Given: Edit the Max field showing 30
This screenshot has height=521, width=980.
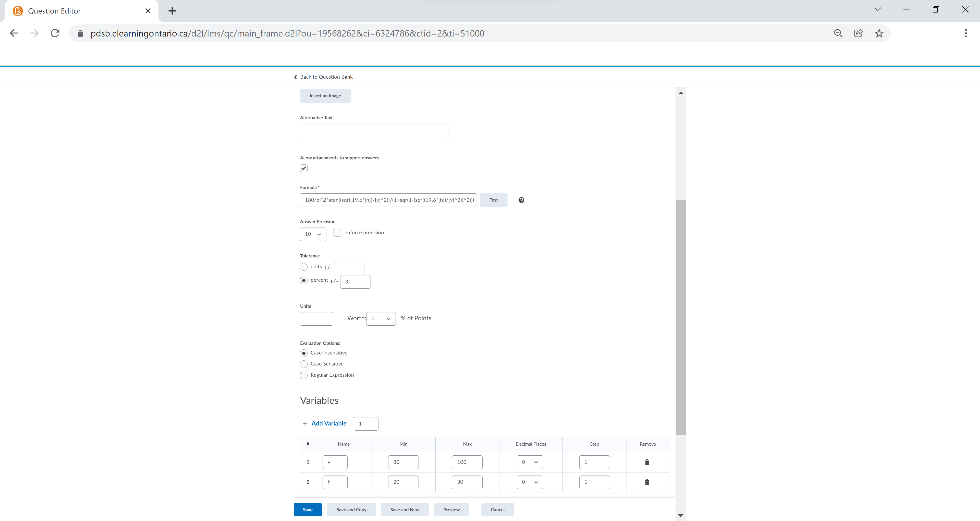Looking at the screenshot, I should click(x=467, y=482).
